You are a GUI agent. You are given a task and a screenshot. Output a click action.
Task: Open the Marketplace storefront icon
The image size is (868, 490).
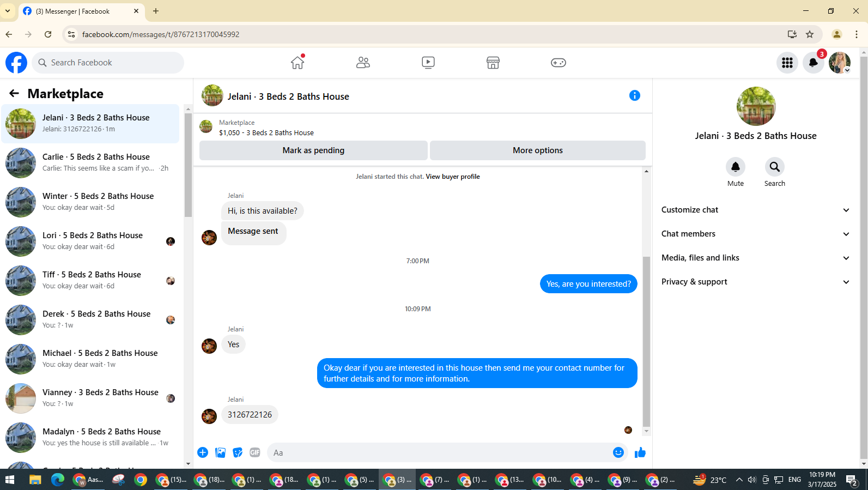point(493,63)
